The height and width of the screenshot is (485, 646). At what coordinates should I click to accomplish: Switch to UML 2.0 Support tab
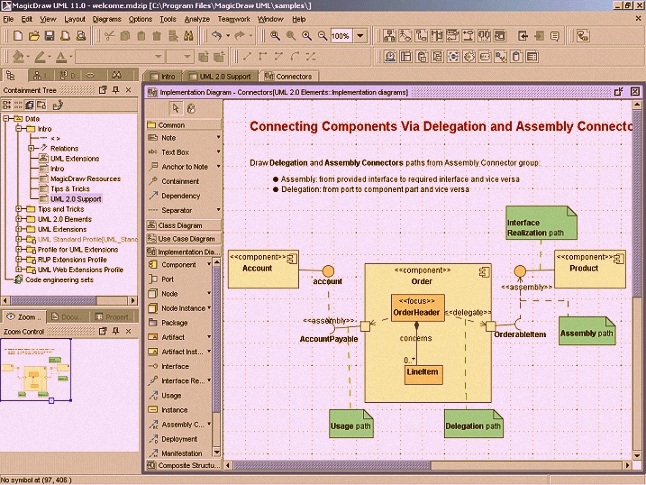(220, 76)
